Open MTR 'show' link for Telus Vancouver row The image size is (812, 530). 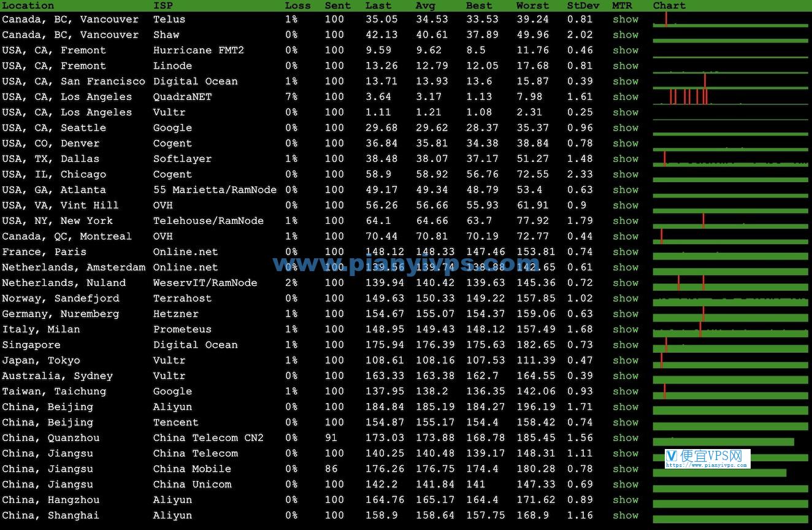(626, 19)
